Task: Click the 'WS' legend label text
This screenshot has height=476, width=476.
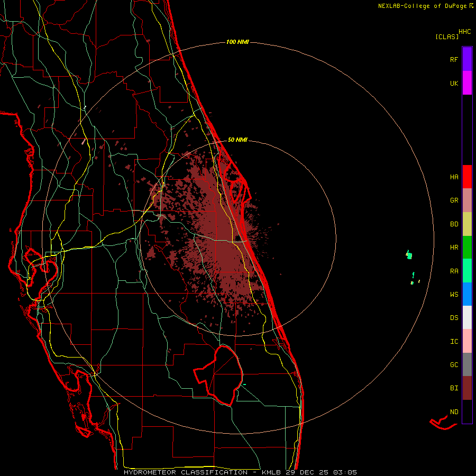Action: pyautogui.click(x=454, y=295)
